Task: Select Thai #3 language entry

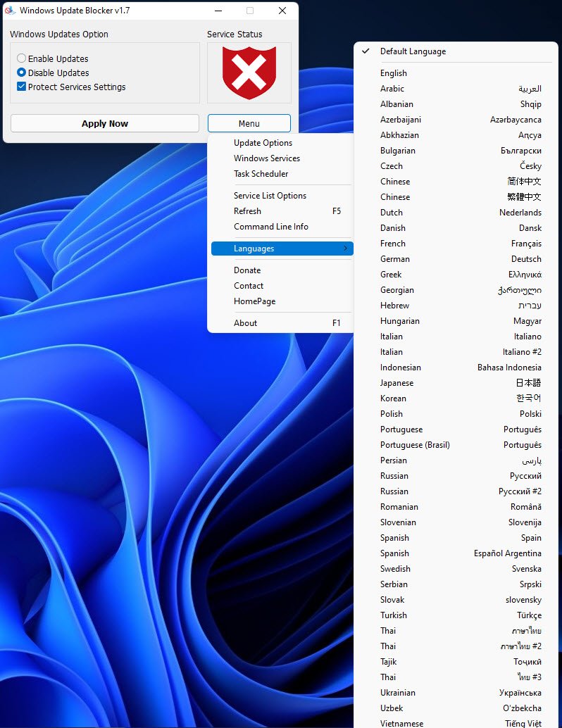Action: 456,677
